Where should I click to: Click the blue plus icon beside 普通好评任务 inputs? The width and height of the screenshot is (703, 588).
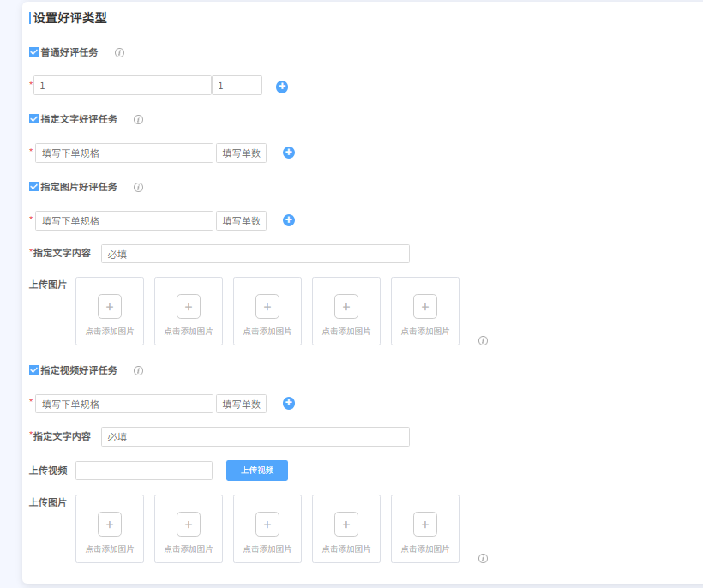pos(282,86)
